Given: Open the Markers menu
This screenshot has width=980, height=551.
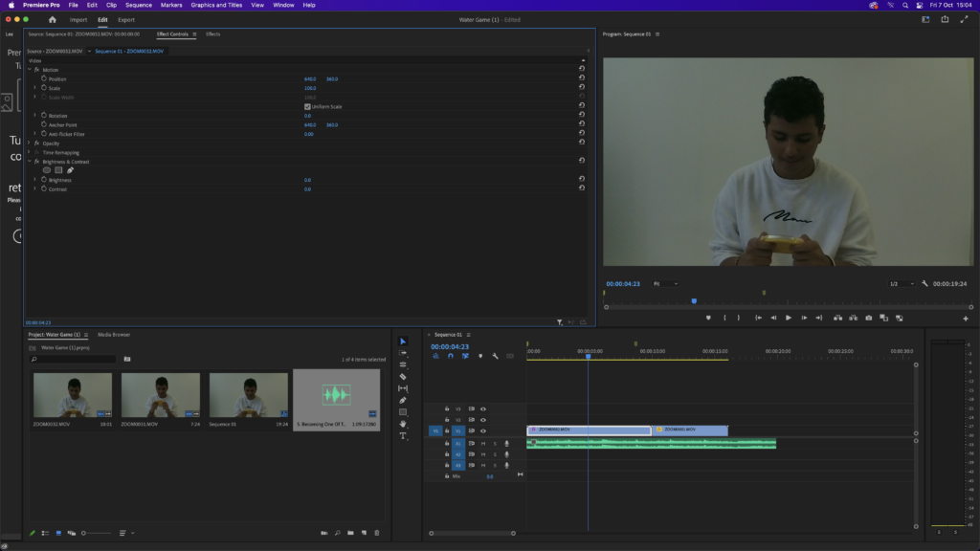Looking at the screenshot, I should (171, 5).
